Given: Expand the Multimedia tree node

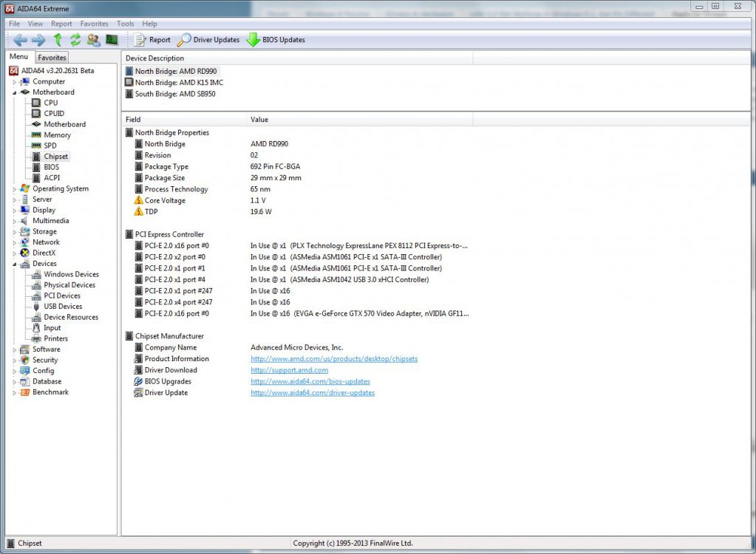Looking at the screenshot, I should [x=15, y=221].
